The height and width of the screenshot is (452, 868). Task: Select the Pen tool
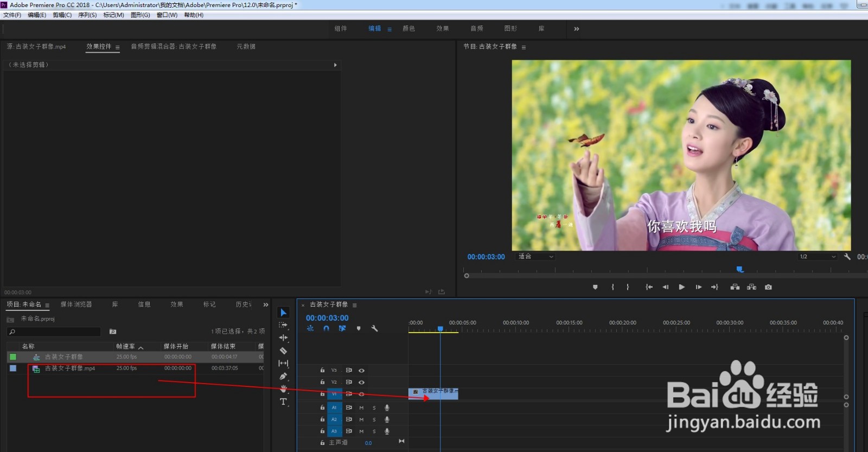(x=283, y=376)
